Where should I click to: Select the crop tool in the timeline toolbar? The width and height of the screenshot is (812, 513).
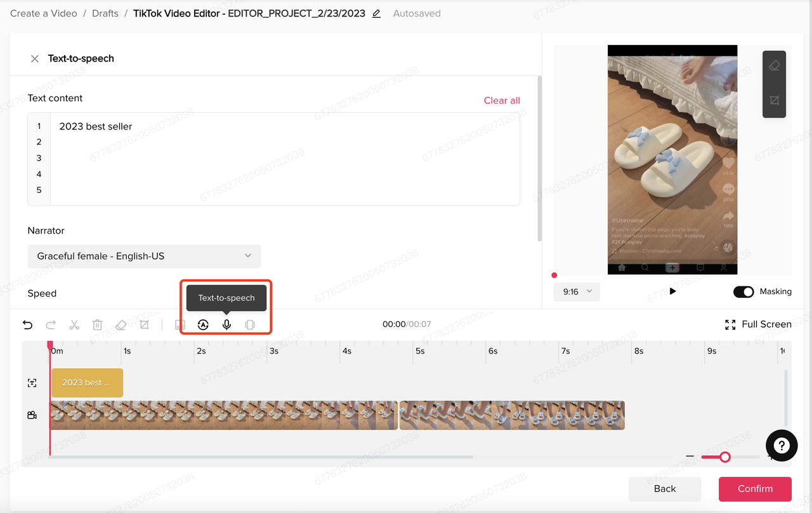[144, 324]
